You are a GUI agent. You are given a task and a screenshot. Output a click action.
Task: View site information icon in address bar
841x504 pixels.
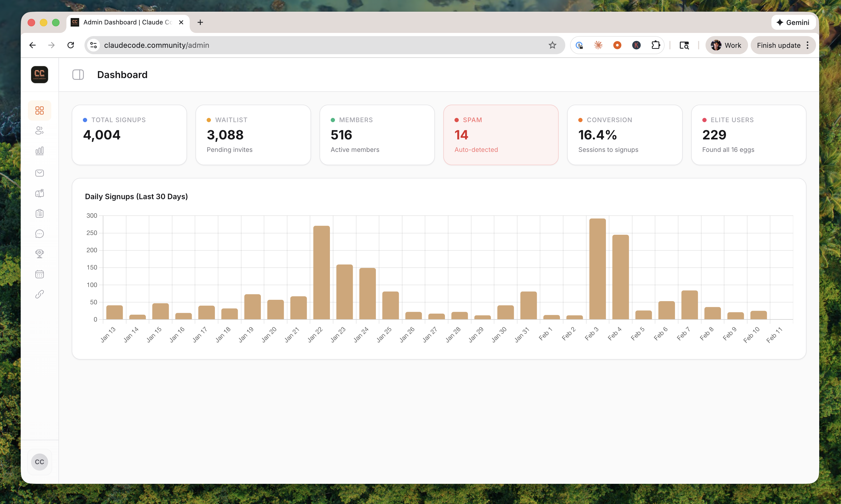pyautogui.click(x=94, y=45)
